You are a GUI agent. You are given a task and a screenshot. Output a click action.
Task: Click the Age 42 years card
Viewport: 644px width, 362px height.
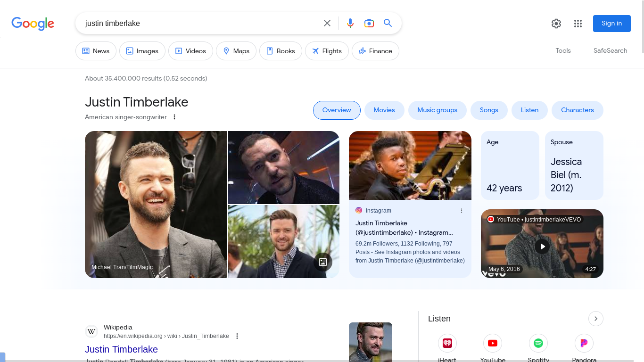510,165
